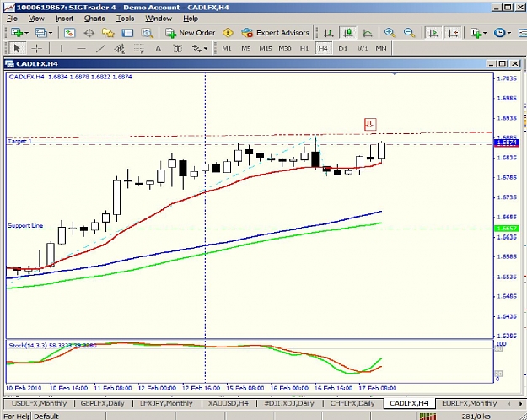Click the Default profile status entry

click(46, 417)
